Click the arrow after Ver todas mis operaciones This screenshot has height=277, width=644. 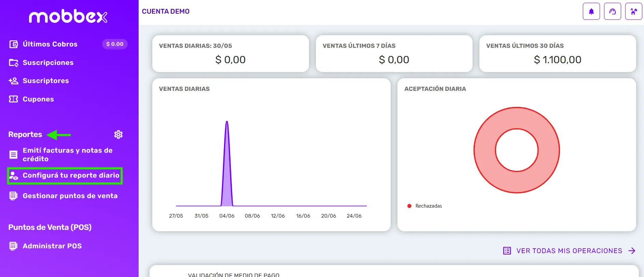click(632, 251)
